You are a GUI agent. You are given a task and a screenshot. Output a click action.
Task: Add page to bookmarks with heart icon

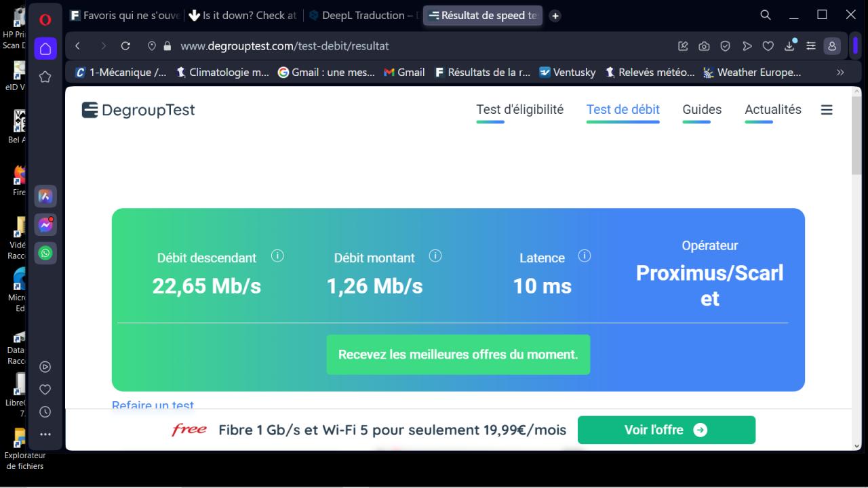click(x=768, y=46)
